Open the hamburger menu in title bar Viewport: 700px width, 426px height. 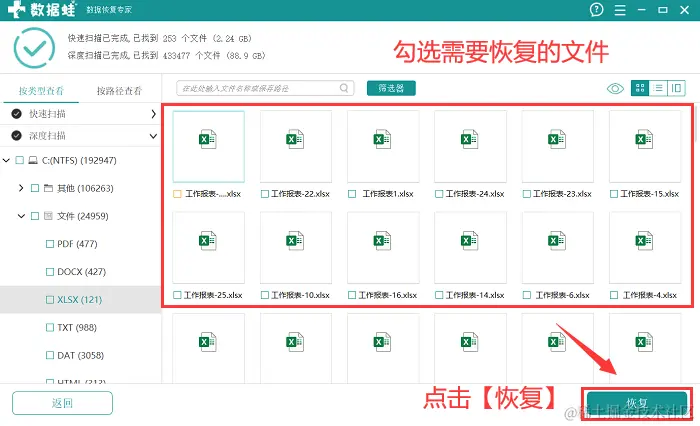620,10
